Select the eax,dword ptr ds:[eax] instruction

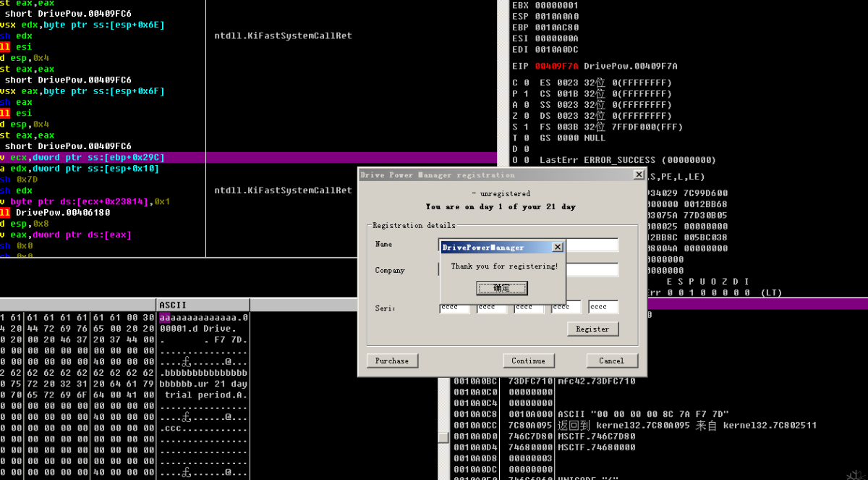pyautogui.click(x=66, y=235)
